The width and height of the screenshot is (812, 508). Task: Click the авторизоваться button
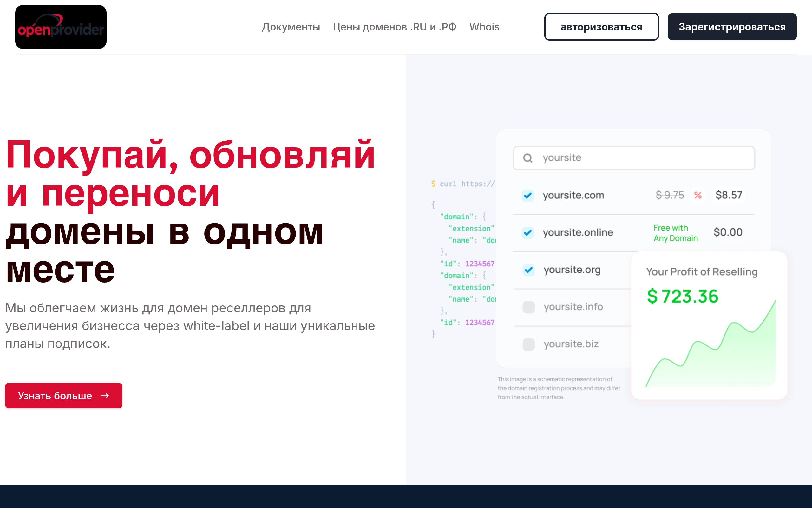tap(601, 27)
